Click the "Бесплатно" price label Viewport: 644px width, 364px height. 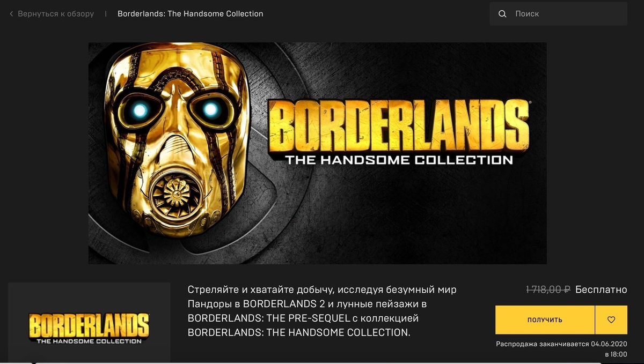601,289
